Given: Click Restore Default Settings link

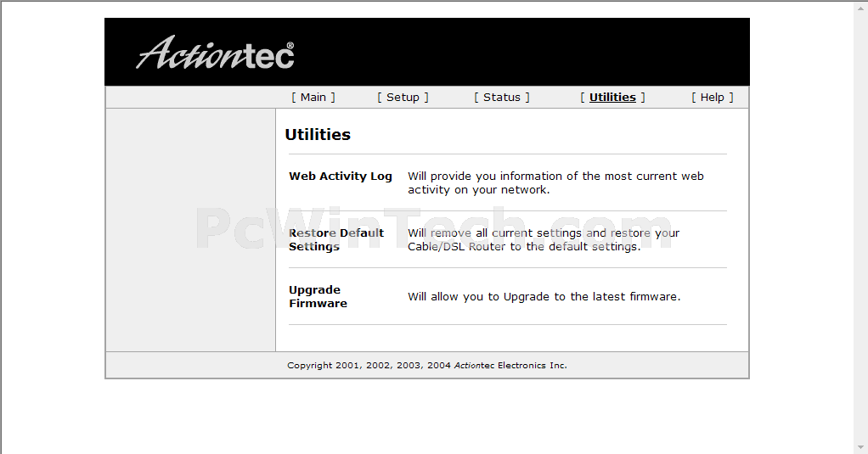Looking at the screenshot, I should click(336, 239).
